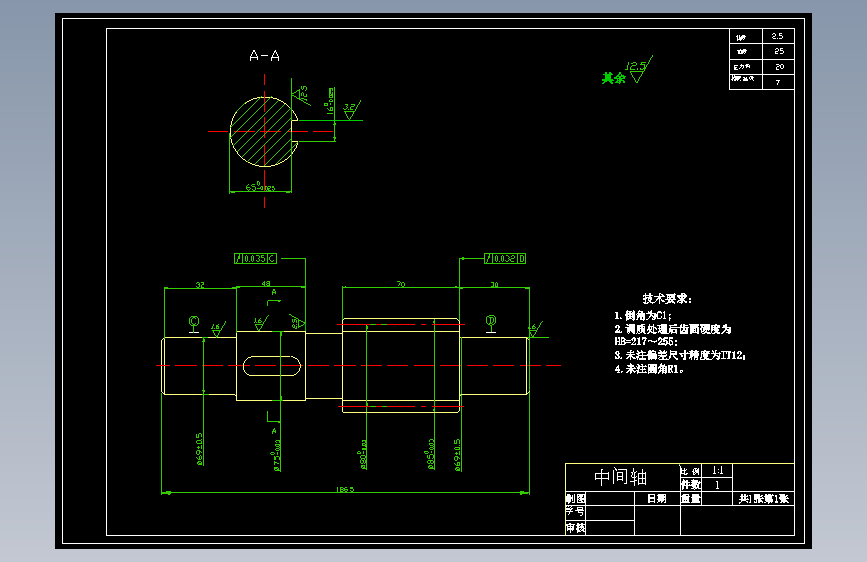This screenshot has width=867, height=562.
Task: Click the 186.5 overall length dimension
Action: pyautogui.click(x=345, y=490)
